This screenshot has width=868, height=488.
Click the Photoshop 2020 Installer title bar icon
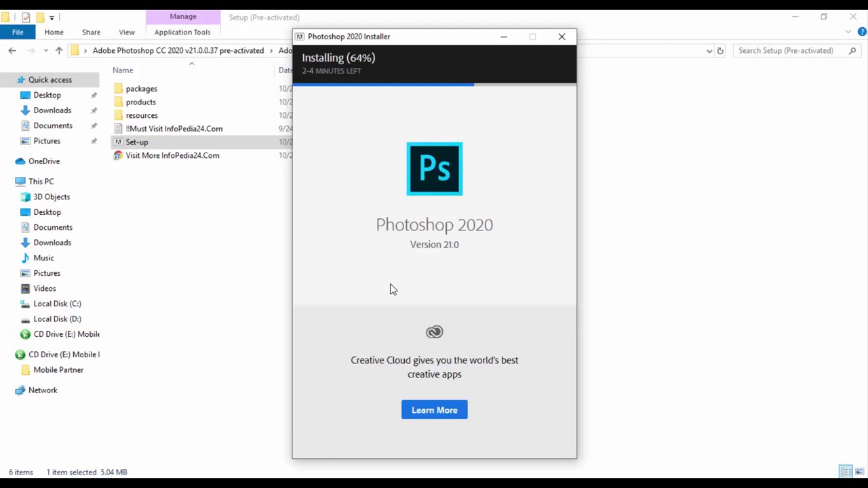click(300, 37)
